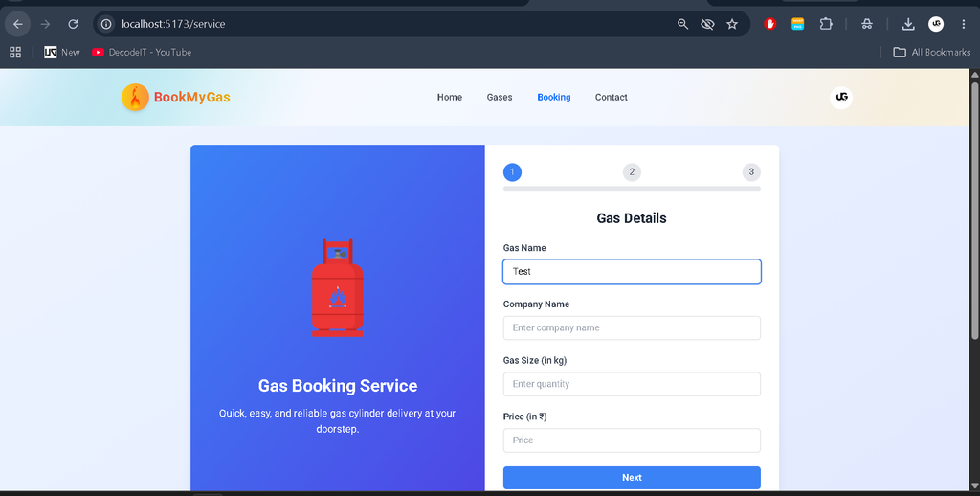The width and height of the screenshot is (980, 496).
Task: Reload the page
Action: (73, 24)
